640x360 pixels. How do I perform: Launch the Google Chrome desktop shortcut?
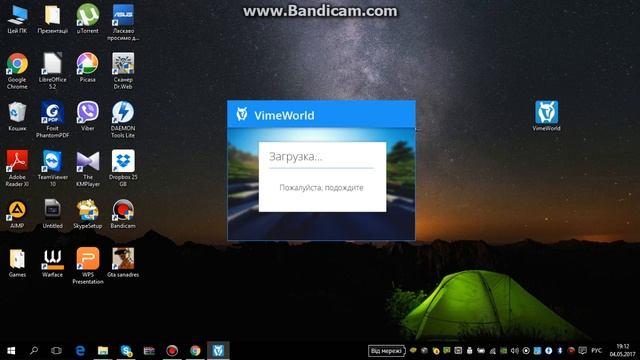point(17,71)
